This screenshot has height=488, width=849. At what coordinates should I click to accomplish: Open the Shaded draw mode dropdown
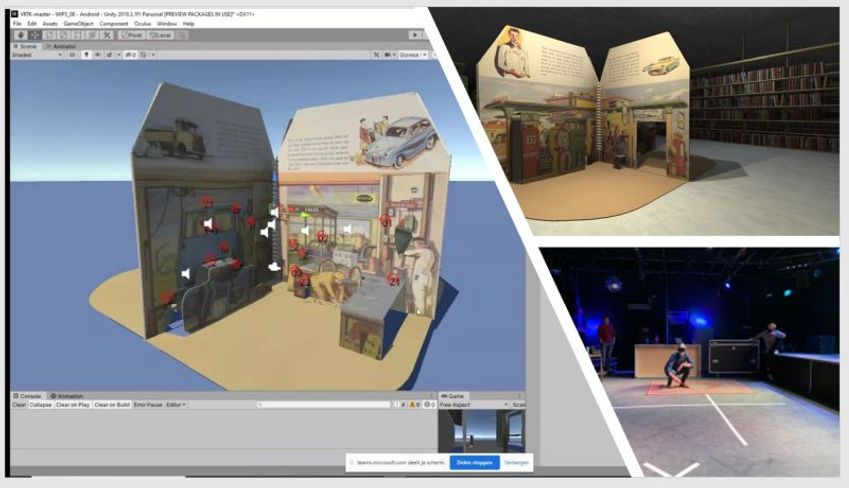pyautogui.click(x=37, y=55)
